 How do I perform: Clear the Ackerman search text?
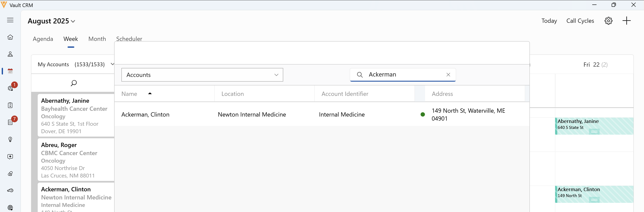pyautogui.click(x=448, y=75)
